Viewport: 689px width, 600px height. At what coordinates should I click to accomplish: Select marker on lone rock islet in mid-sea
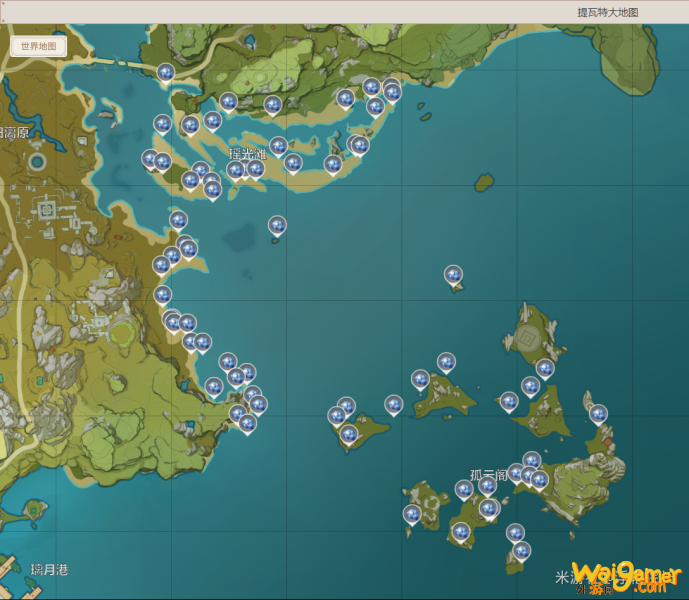pyautogui.click(x=453, y=276)
